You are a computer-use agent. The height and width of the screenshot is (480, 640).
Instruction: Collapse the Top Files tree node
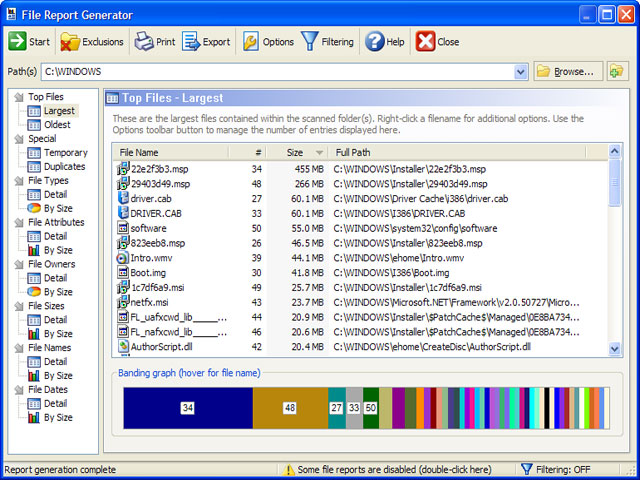[x=19, y=97]
